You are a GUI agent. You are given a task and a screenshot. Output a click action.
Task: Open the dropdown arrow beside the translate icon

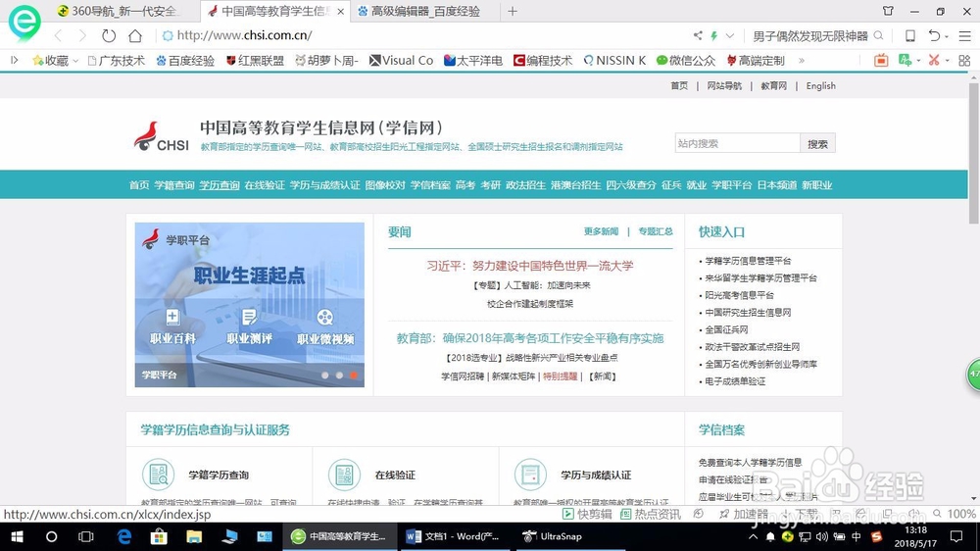click(x=918, y=61)
